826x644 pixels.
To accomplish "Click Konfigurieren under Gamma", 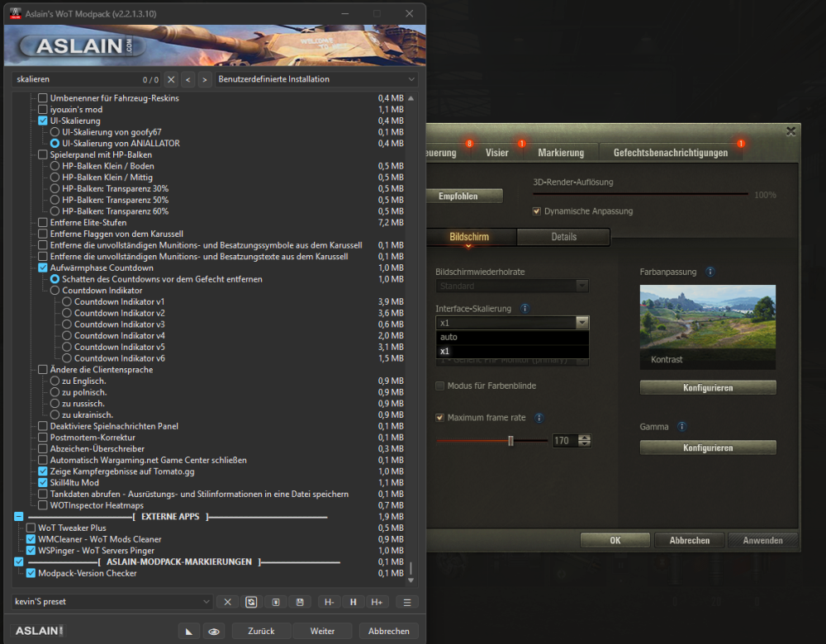I will pos(708,448).
